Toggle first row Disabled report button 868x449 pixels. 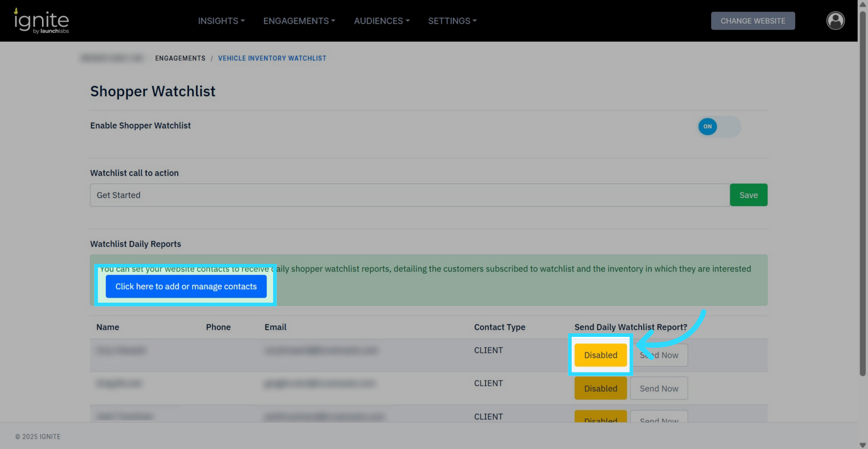coord(600,355)
